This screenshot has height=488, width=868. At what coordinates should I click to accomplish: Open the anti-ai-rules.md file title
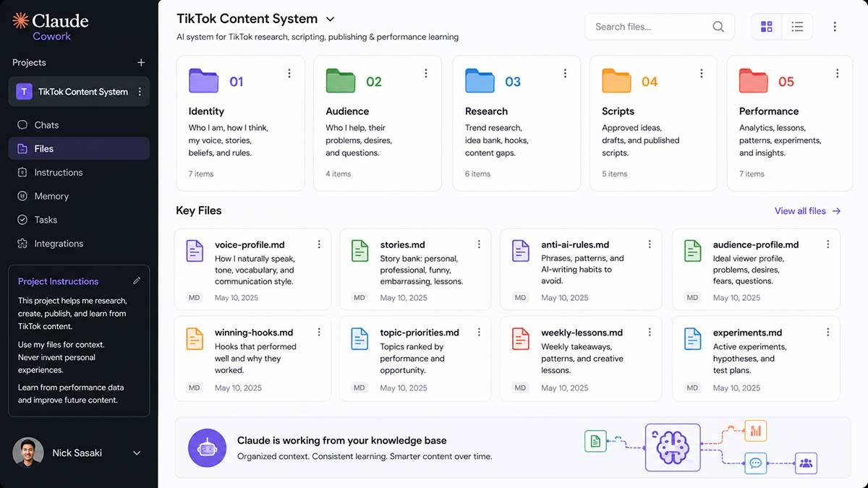coord(575,245)
